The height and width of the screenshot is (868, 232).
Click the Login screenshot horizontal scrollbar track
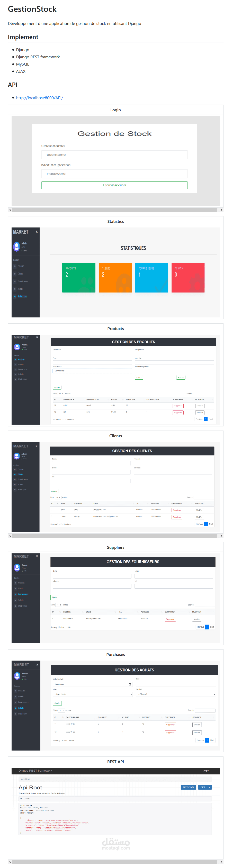pos(115,210)
